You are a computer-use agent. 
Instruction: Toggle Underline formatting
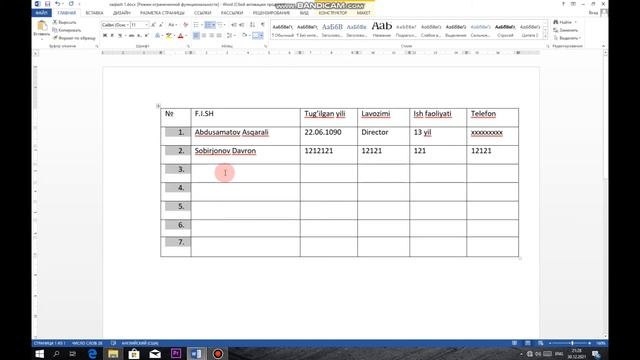[120, 36]
